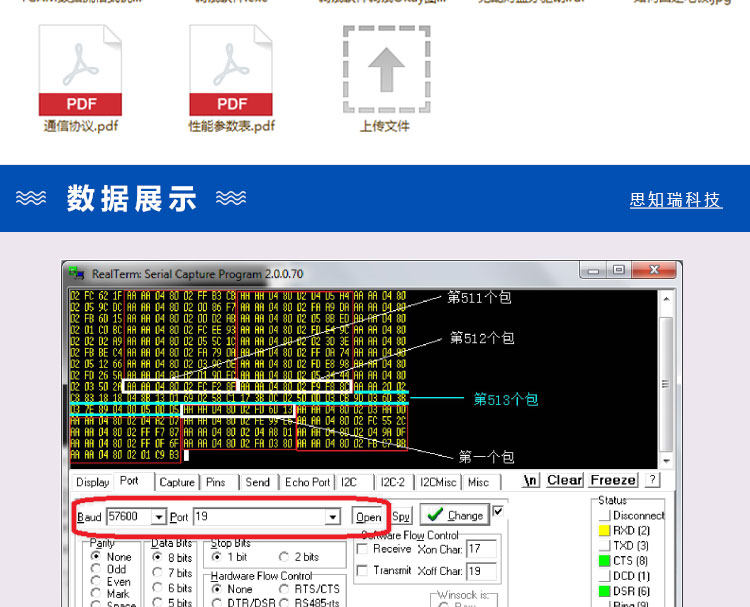
Task: Expand the Port dropdown arrow
Action: pos(333,517)
